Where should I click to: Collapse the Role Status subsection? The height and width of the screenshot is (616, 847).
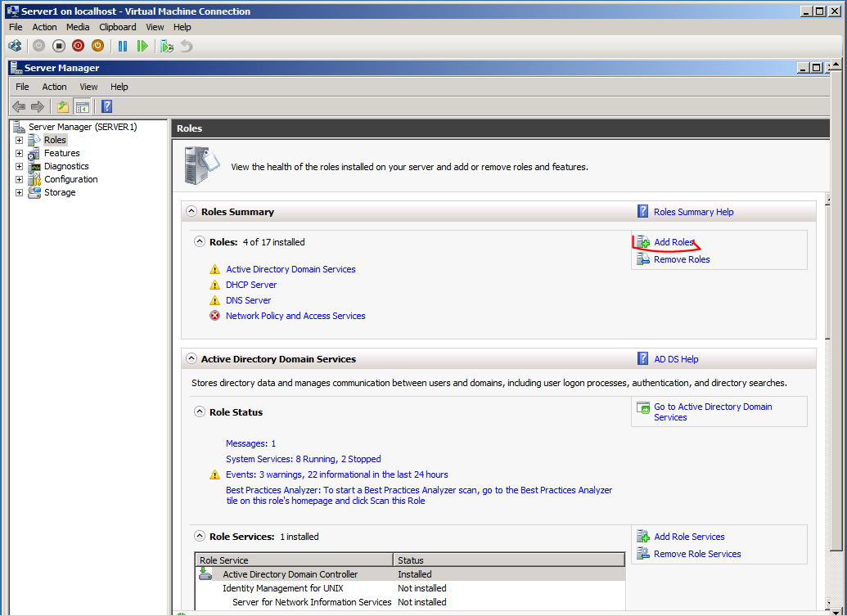coord(200,411)
